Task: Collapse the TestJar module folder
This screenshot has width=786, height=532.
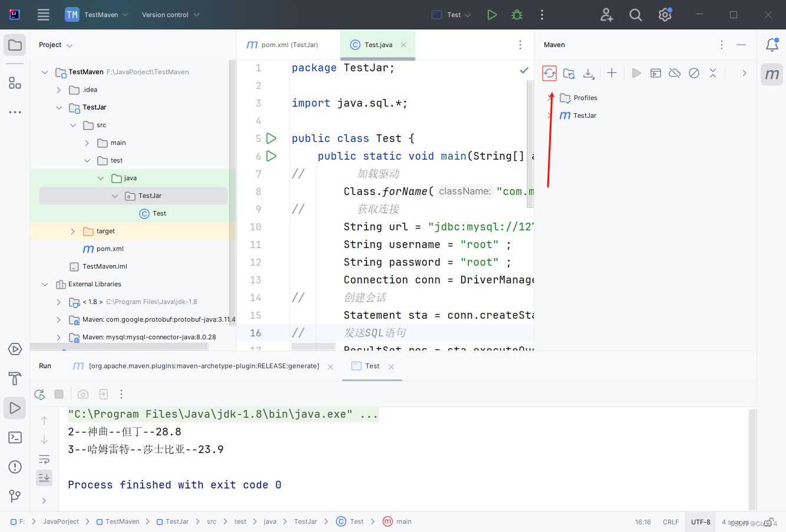Action: pos(58,108)
